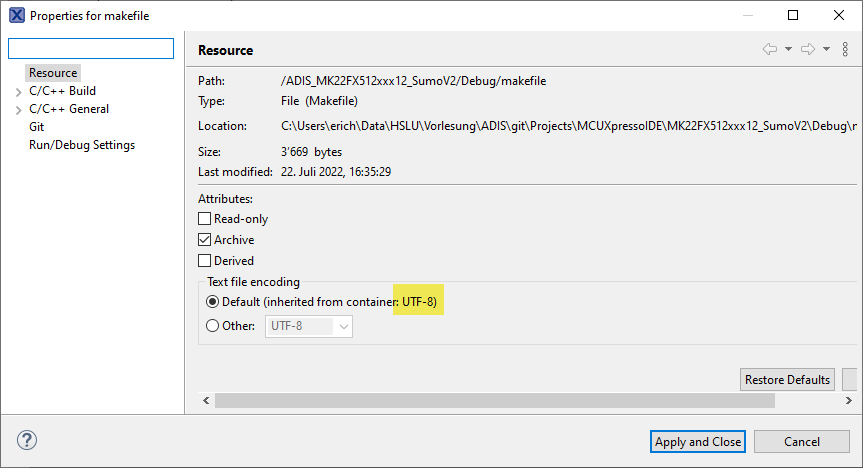Uncheck the Archive attribute checkbox
Screen dimensions: 863x468
(x=205, y=240)
